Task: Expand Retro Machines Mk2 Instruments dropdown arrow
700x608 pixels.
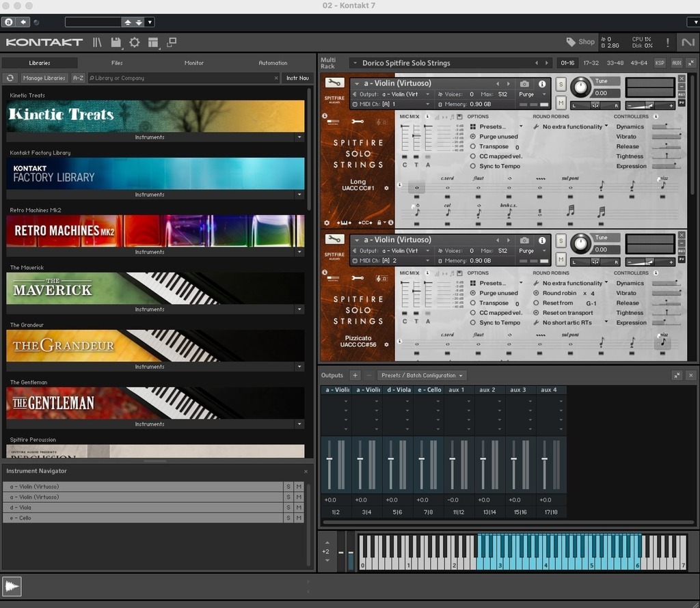Action: click(299, 252)
